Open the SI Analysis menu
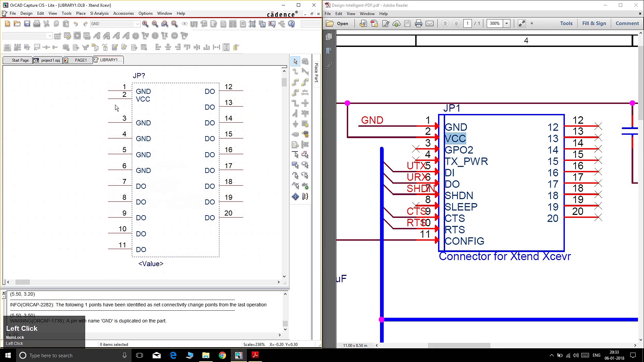Screen dimensions: 644x362 99,13
